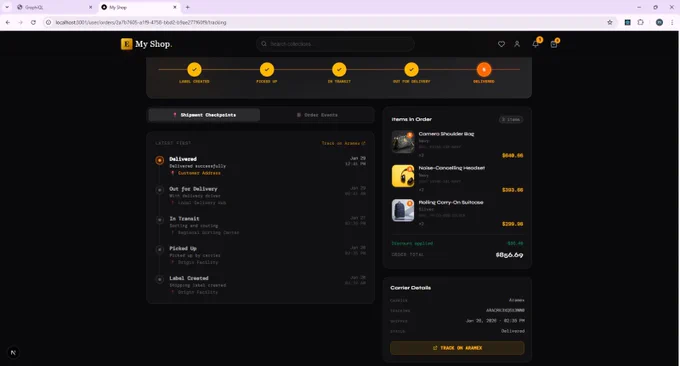Open the Rolling Carry-On Suitcase thumbnail
Viewport: 680px width, 366px height.
(403, 210)
